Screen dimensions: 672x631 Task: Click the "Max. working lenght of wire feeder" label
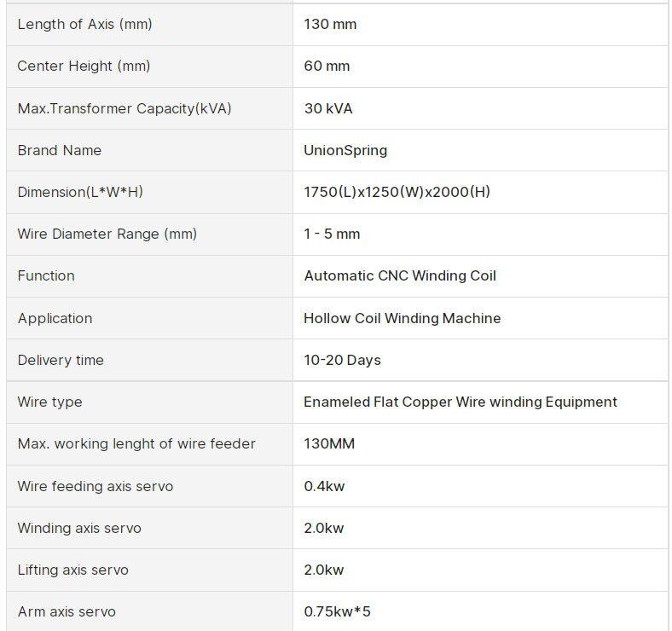click(136, 443)
